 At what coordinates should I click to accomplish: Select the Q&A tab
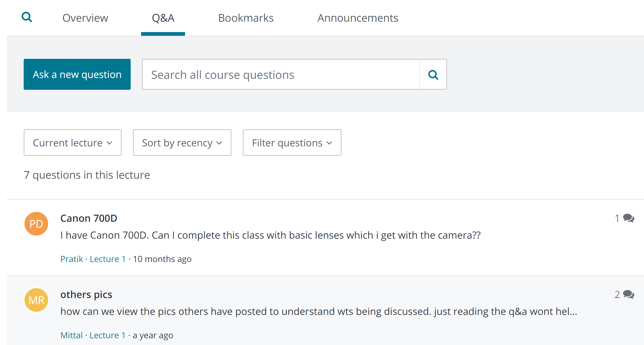(x=163, y=18)
